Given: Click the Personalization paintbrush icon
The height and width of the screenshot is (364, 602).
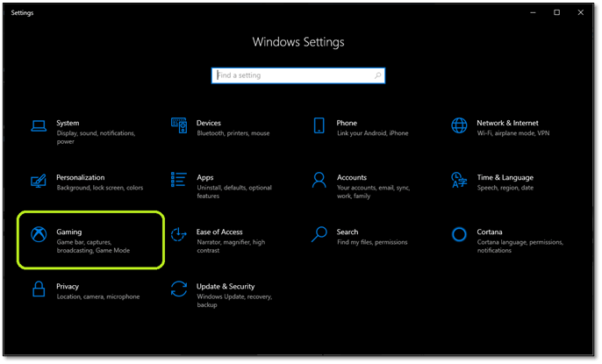Looking at the screenshot, I should tap(39, 181).
